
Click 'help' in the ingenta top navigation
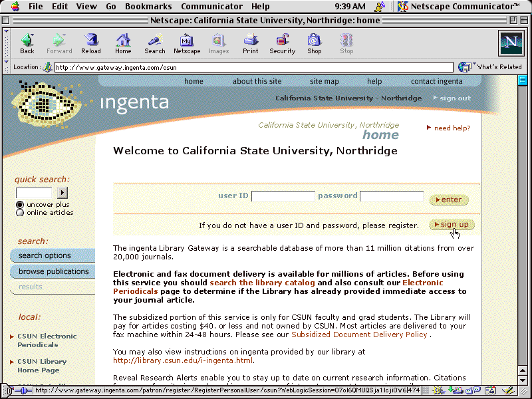(x=374, y=81)
